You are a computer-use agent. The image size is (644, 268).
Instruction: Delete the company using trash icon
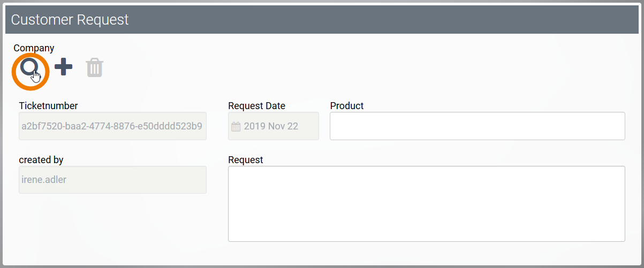(x=95, y=68)
